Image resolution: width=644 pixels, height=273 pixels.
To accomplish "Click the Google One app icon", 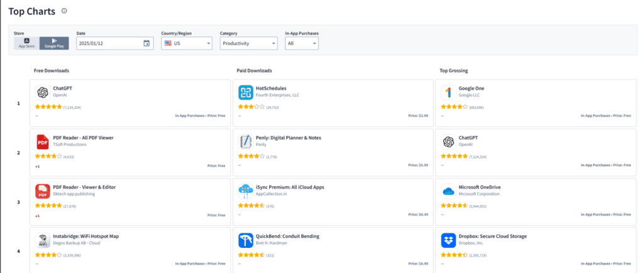I will point(448,92).
